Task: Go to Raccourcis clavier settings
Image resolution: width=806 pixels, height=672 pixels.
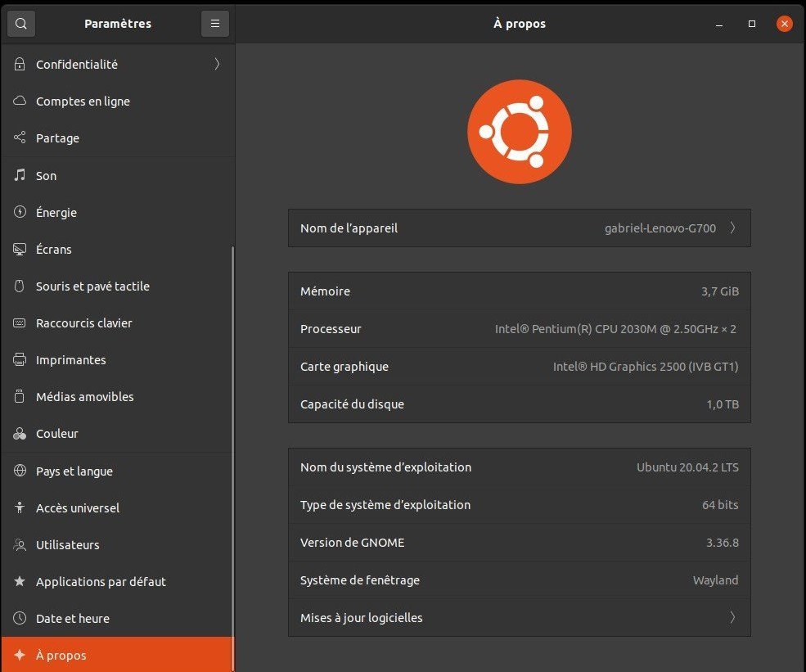Action: click(x=84, y=322)
